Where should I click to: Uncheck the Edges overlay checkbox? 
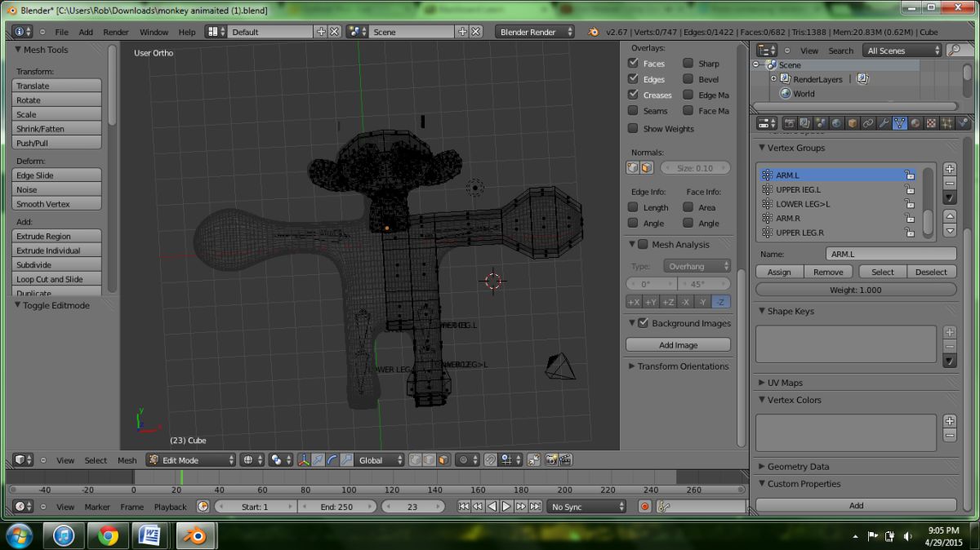click(633, 78)
